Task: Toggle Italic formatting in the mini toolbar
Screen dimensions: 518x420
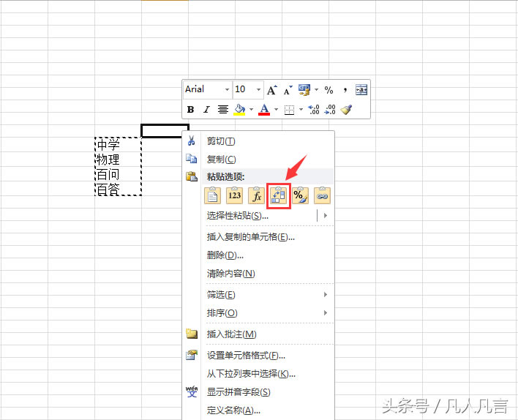Action: [x=206, y=110]
